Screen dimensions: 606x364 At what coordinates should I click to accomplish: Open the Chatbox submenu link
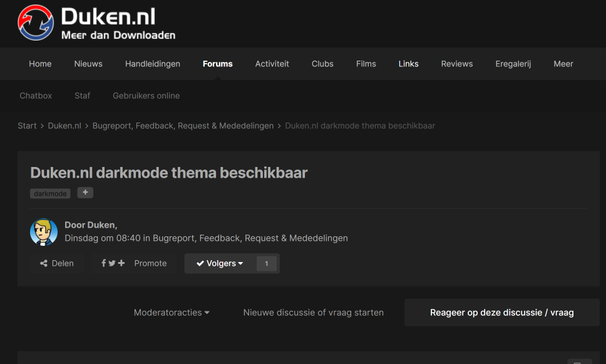[36, 96]
